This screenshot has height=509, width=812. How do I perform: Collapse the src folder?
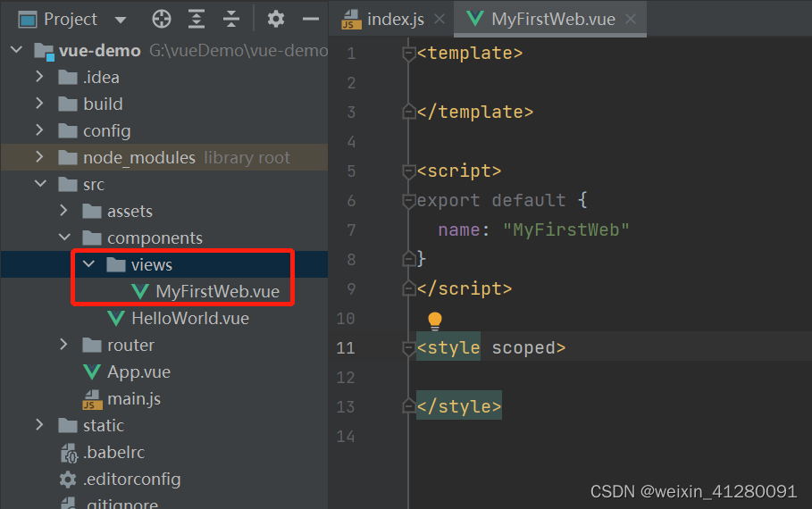click(x=40, y=184)
